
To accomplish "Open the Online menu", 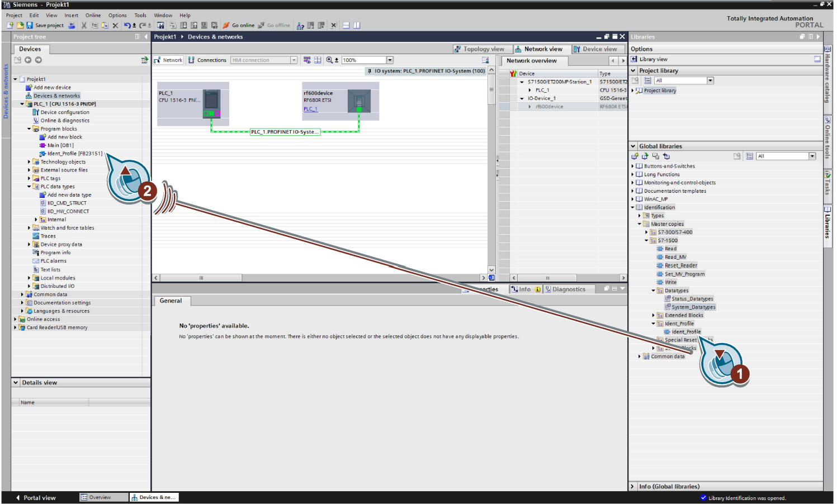I will pyautogui.click(x=93, y=15).
